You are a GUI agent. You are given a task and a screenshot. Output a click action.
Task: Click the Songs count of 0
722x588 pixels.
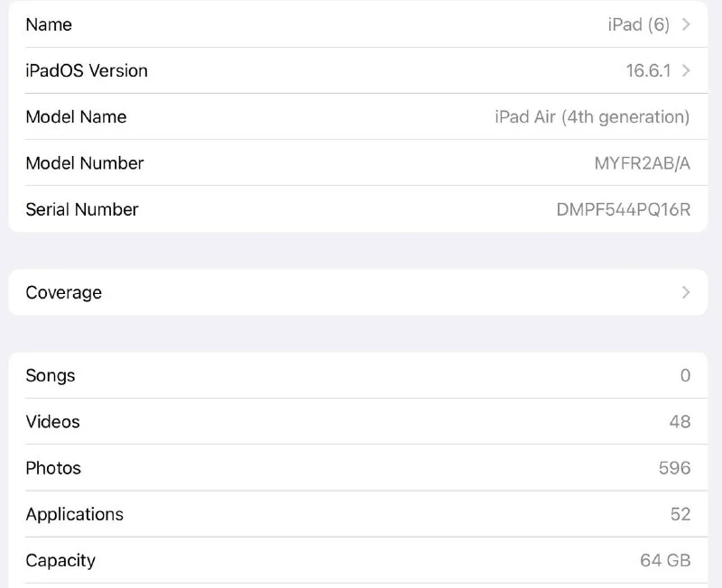[685, 375]
